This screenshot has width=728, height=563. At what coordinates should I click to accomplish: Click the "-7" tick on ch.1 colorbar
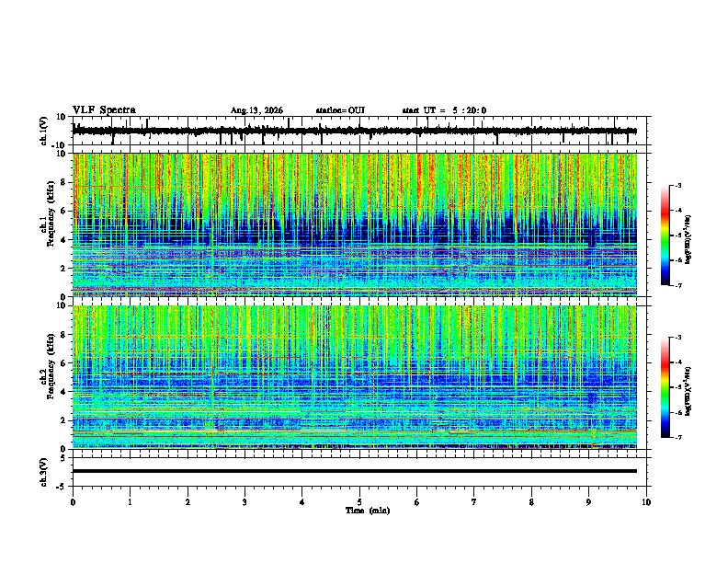coord(678,285)
